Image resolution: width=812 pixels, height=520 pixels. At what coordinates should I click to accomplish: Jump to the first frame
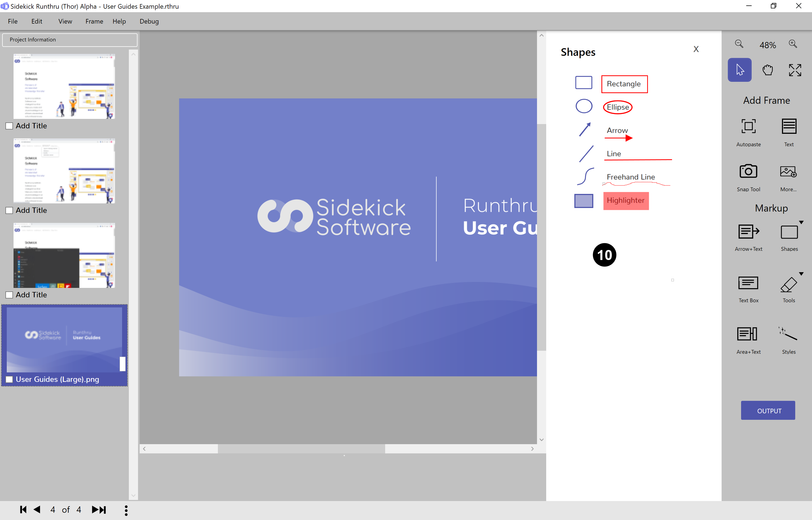[x=23, y=509]
